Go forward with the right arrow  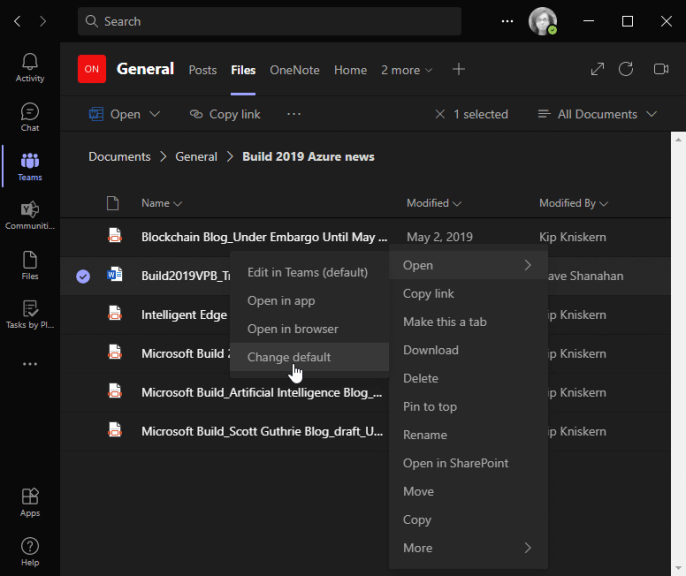tap(42, 21)
